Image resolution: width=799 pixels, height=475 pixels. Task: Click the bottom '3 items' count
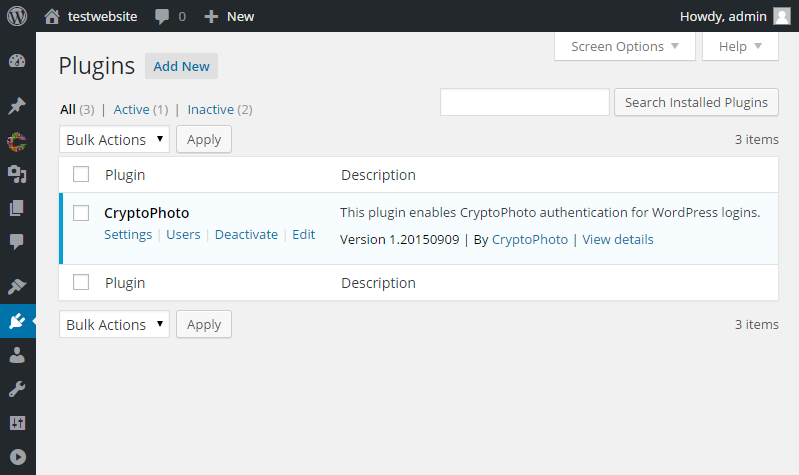[757, 324]
